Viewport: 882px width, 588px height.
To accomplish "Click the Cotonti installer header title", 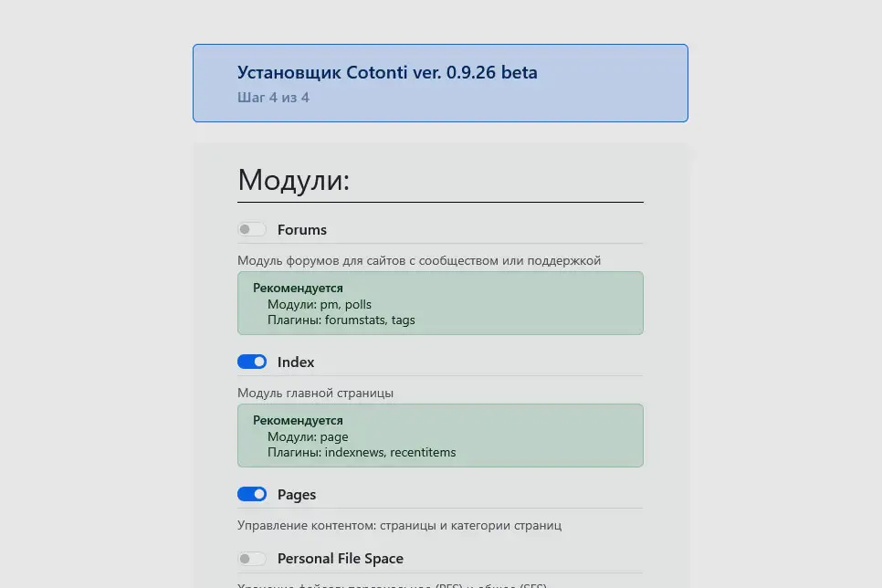I will point(387,72).
